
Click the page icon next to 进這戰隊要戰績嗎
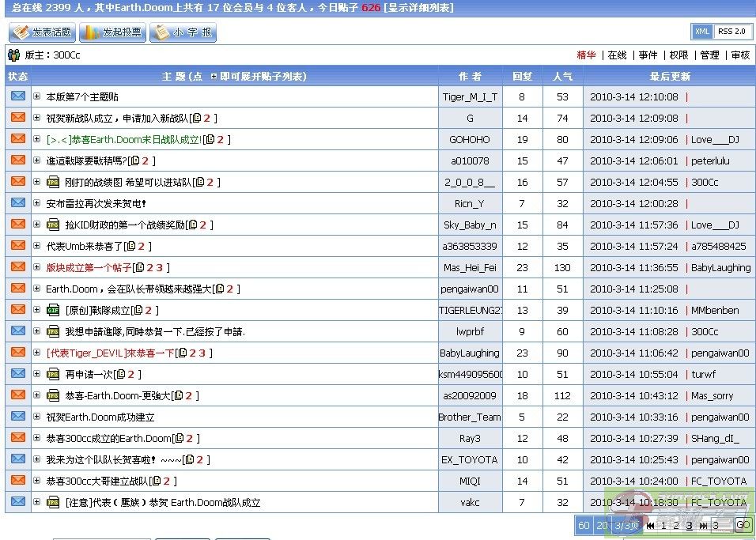(134, 161)
